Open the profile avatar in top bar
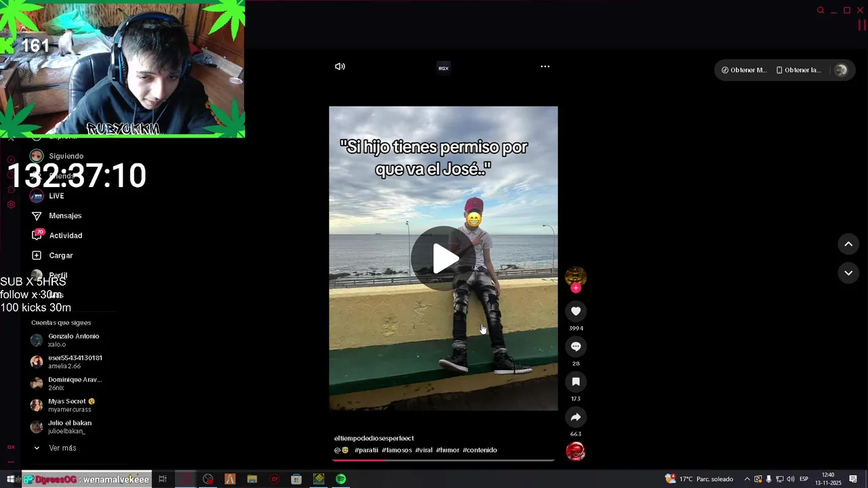 click(841, 70)
